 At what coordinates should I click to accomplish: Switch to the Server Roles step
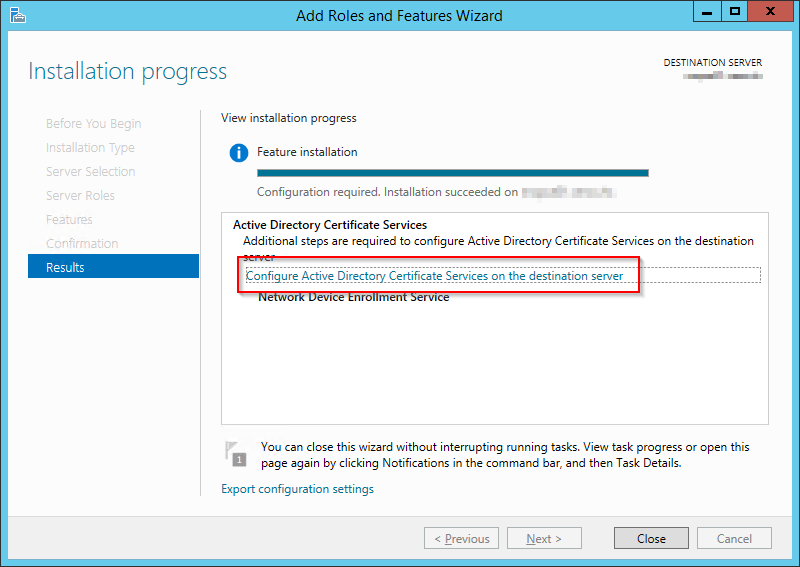(80, 196)
